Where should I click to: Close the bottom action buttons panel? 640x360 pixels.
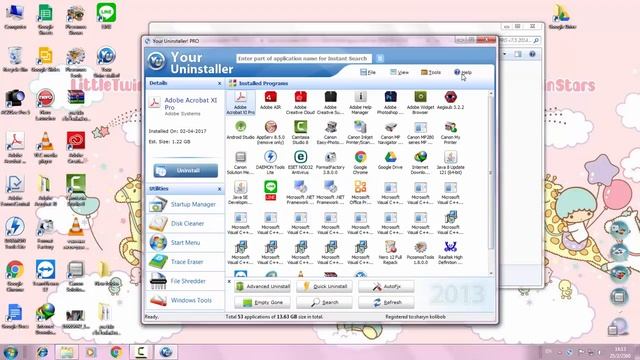229,282
